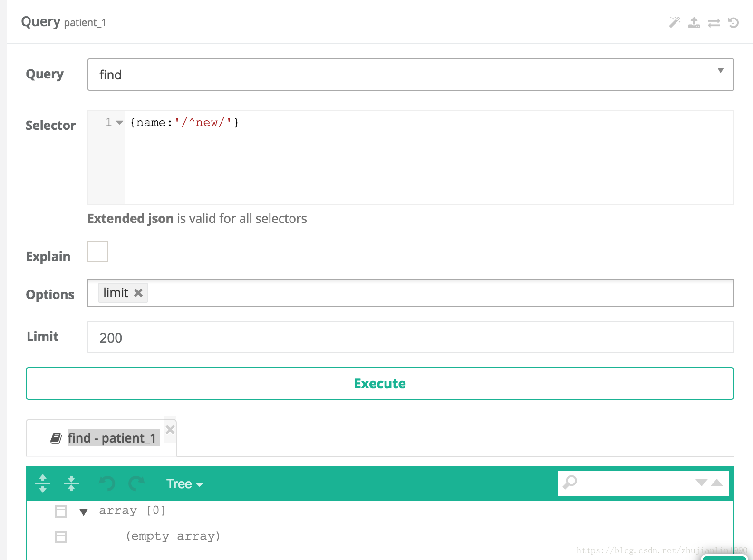Image resolution: width=753 pixels, height=560 pixels.
Task: Click the magic wand icon in query header
Action: click(675, 22)
